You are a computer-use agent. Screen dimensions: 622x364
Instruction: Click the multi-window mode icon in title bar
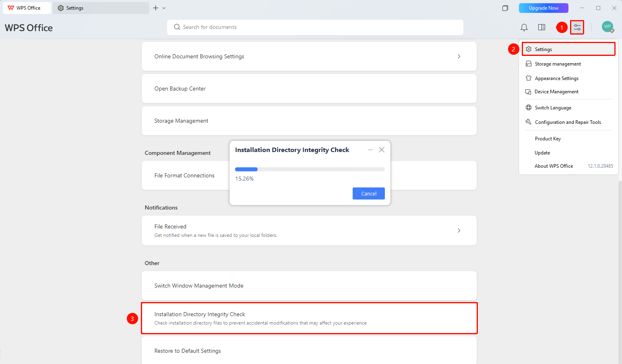[505, 8]
